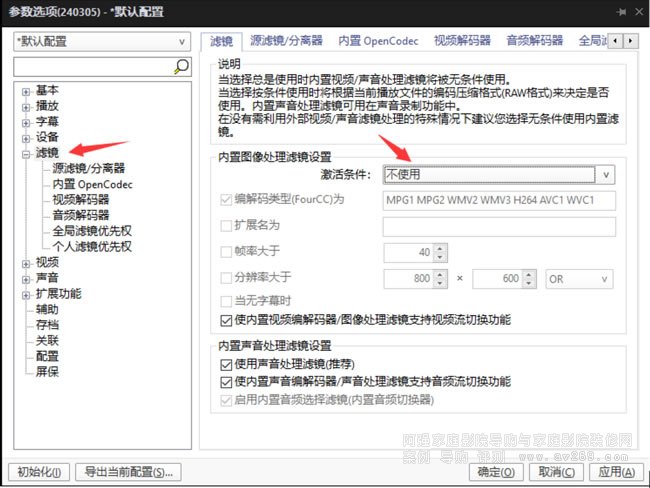Toggle 使内置视频编解码器 视频流切换 checkbox
The image size is (650, 488).
[226, 320]
